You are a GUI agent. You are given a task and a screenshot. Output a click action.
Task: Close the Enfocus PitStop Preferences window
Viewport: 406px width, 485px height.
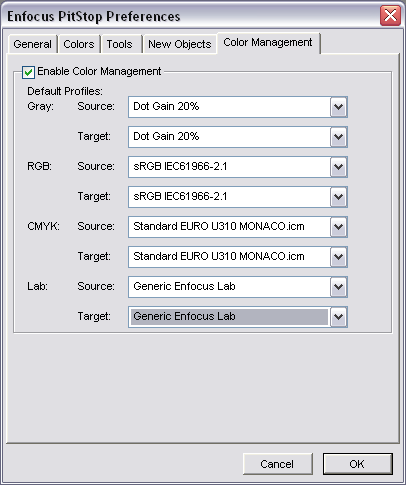click(x=390, y=16)
